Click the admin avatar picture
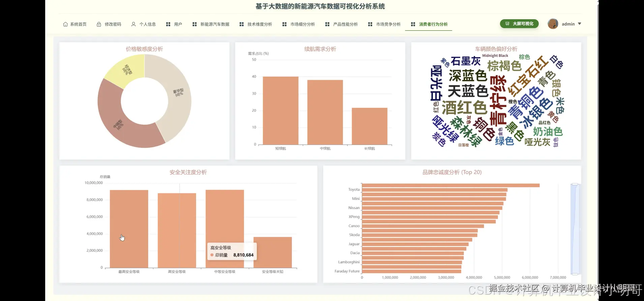The width and height of the screenshot is (644, 301). pos(553,24)
